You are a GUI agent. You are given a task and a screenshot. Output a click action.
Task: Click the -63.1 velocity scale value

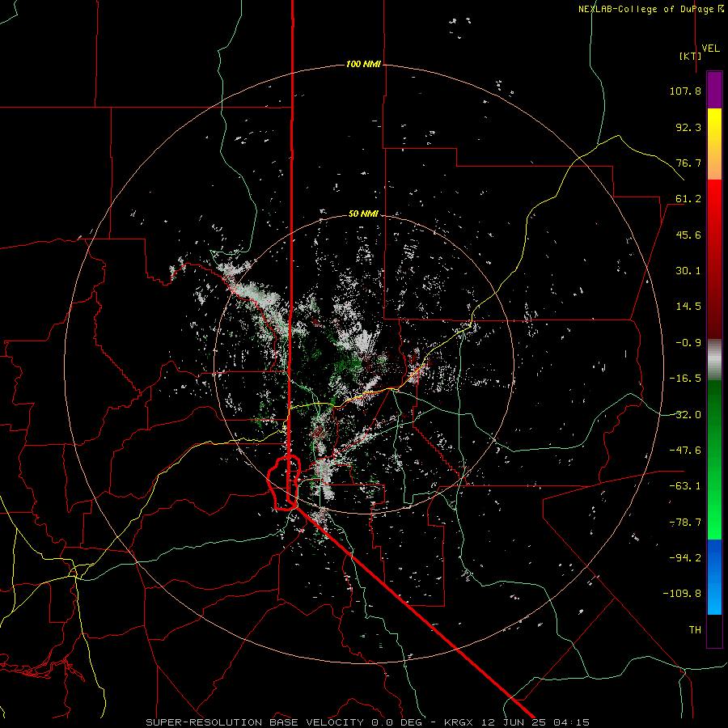pyautogui.click(x=685, y=486)
